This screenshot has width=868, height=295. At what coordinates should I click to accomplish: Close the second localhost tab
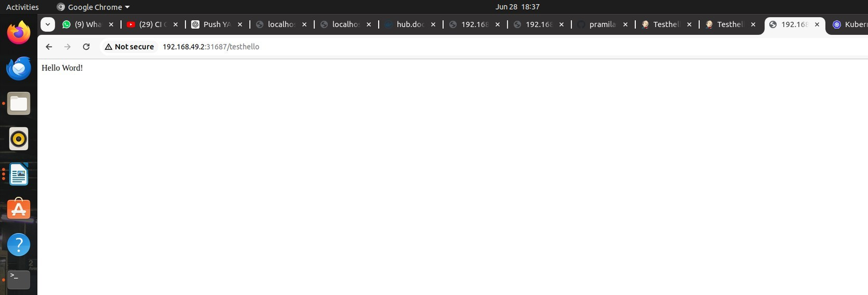pos(369,24)
